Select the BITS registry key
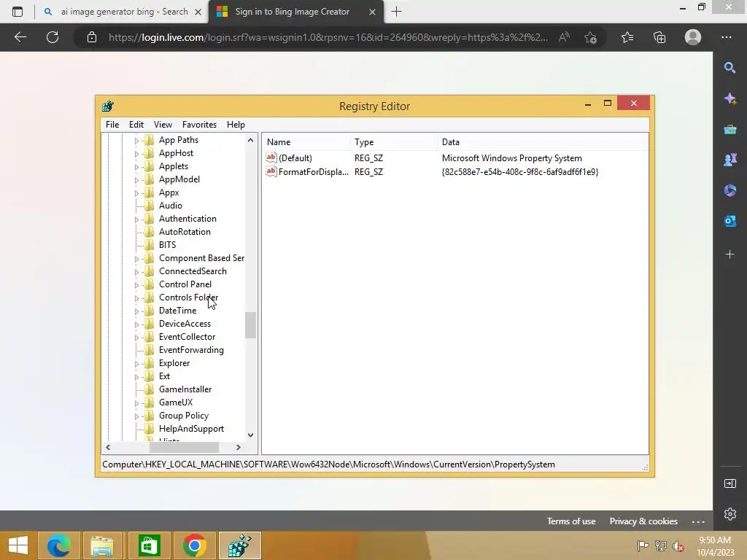The image size is (747, 560). click(x=167, y=245)
